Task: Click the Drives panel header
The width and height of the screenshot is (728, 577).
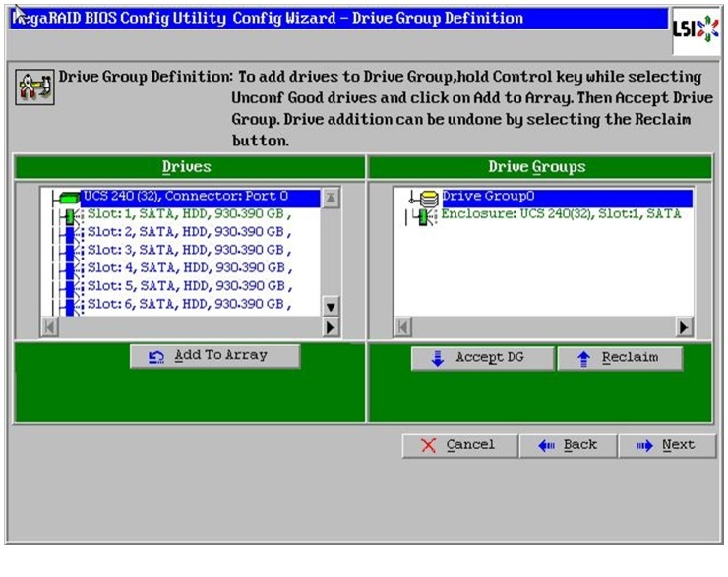Action: (x=190, y=167)
